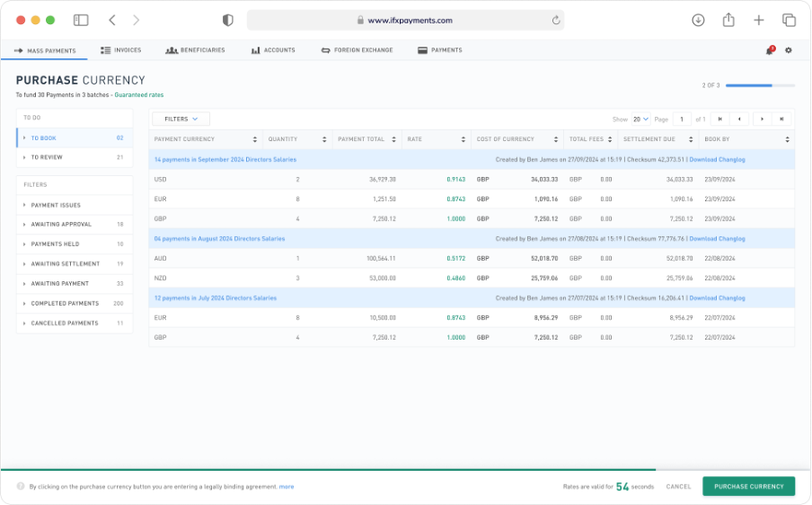Screen dimensions: 812x505
Task: Sort by the Total Fees column arrows
Action: click(x=610, y=139)
